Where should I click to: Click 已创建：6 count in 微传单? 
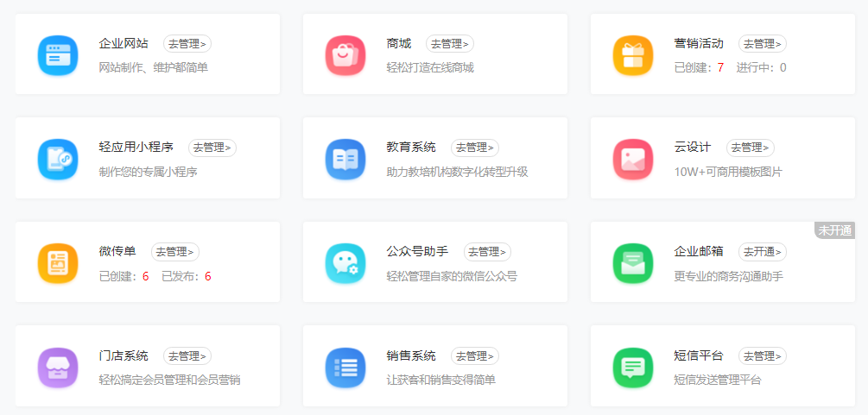click(x=124, y=276)
